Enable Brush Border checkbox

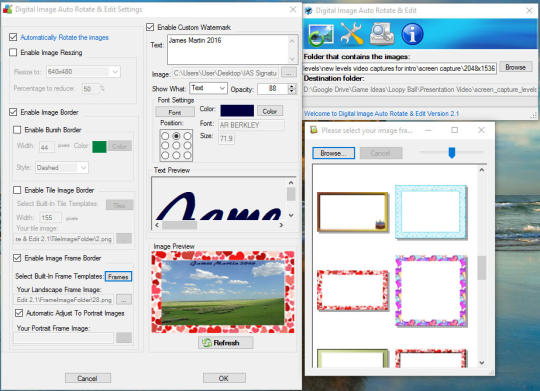17,130
